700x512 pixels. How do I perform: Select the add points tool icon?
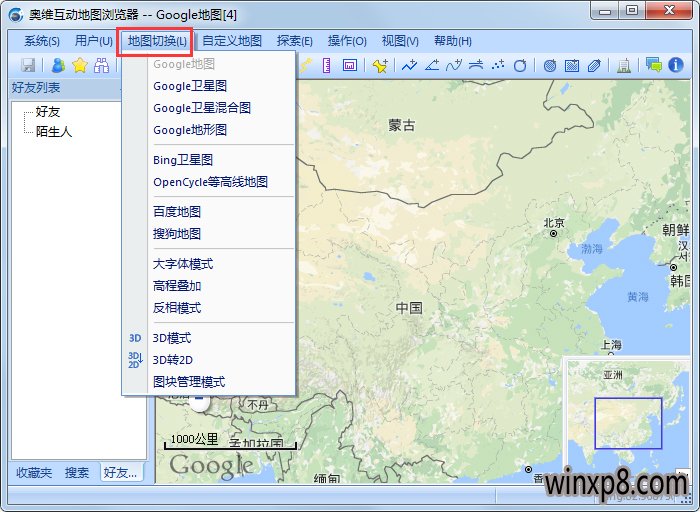point(498,66)
